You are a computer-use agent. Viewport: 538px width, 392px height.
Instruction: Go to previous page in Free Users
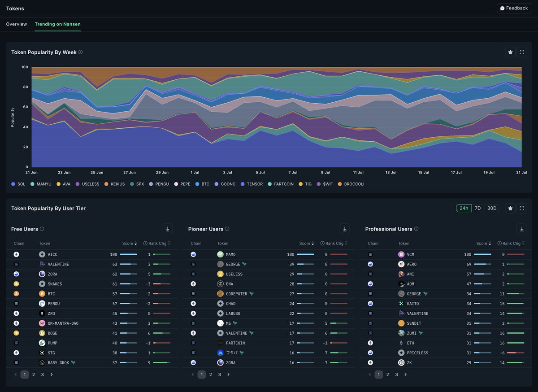pos(16,375)
